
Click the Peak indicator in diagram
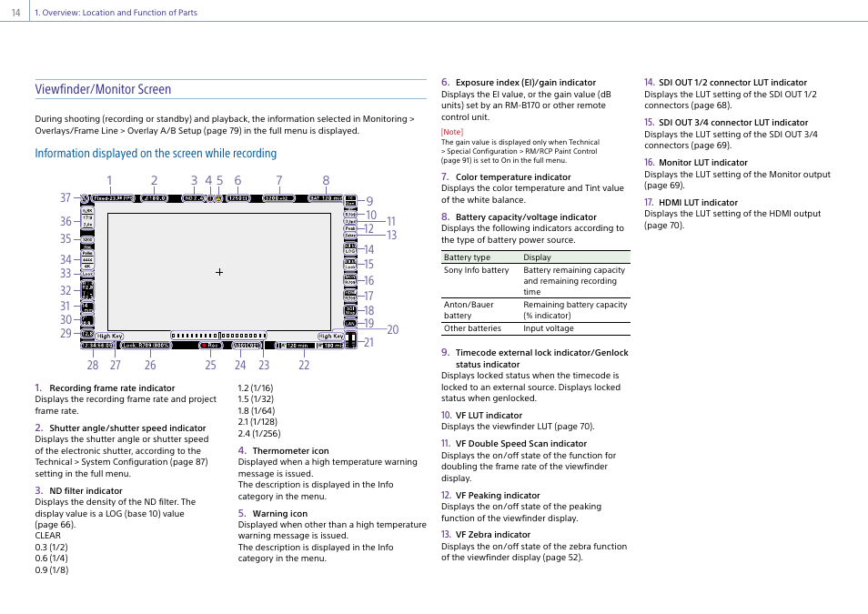350,228
